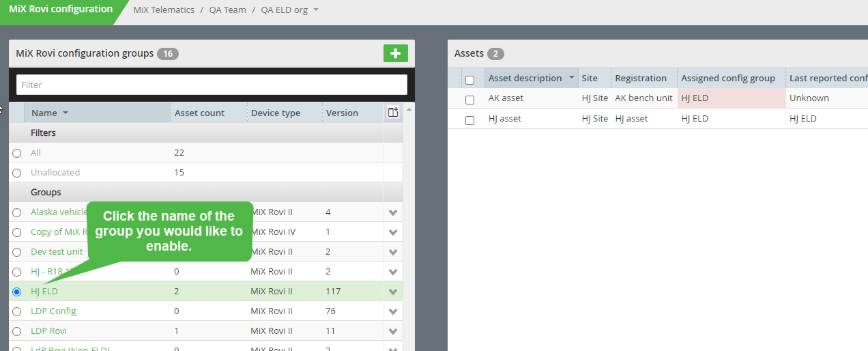The width and height of the screenshot is (868, 351).
Task: Click the asset count 22 in All row
Action: coord(179,152)
